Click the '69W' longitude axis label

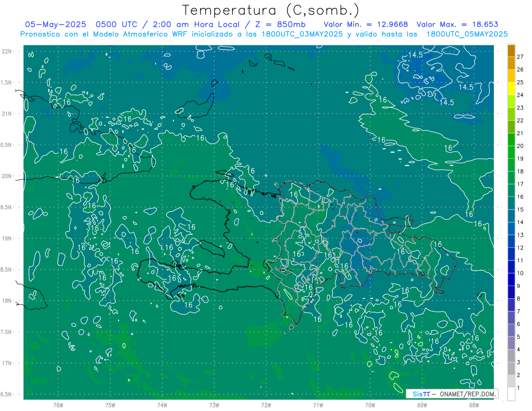click(x=422, y=405)
